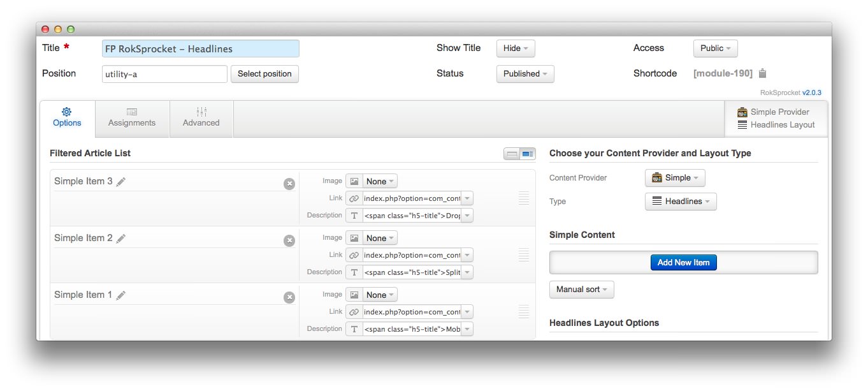Click description text icon for Simple Item 1
Screen dimensions: 868x391
[354, 329]
